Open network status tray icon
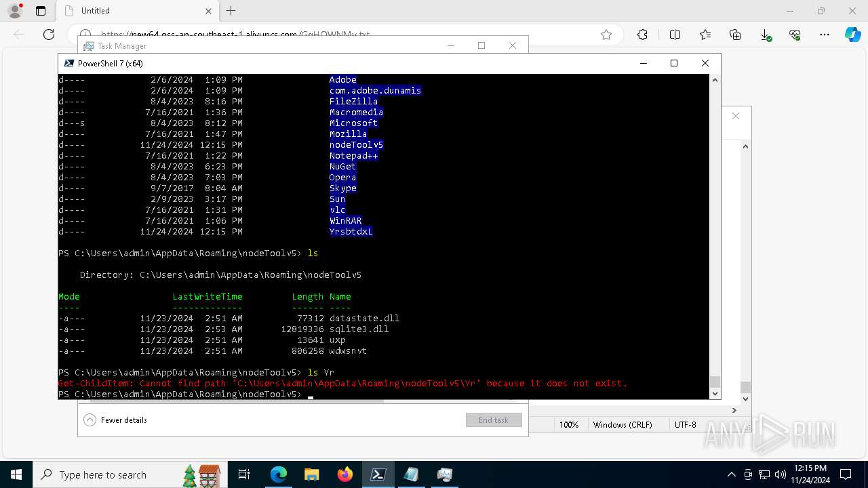 tap(764, 474)
